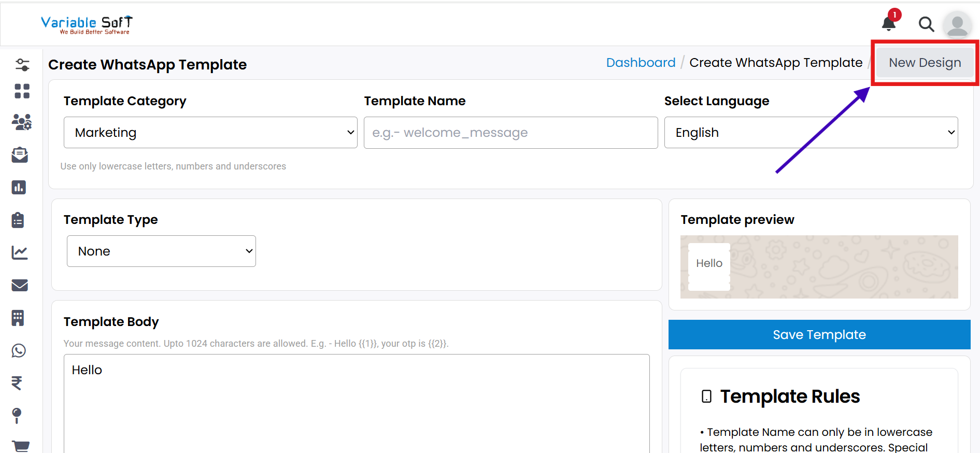Open search with the magnifier icon
This screenshot has width=980, height=453.
(926, 24)
